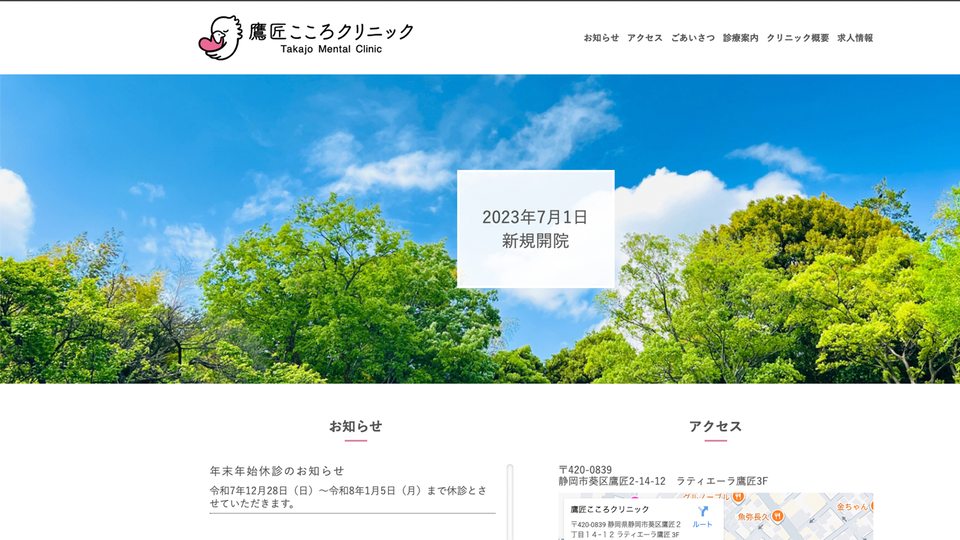The width and height of the screenshot is (960, 540).
Task: Click the ルート directions arrow icon
Action: (x=702, y=511)
